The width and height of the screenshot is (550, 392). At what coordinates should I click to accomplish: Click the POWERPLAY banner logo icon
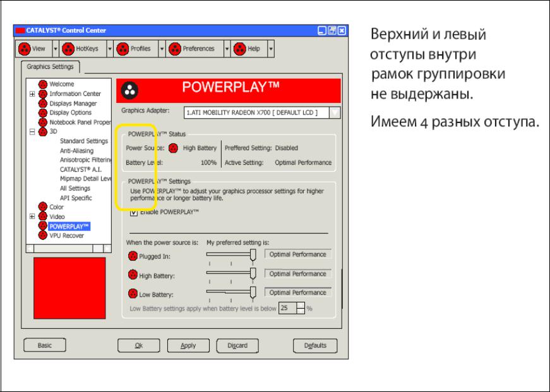click(x=129, y=90)
